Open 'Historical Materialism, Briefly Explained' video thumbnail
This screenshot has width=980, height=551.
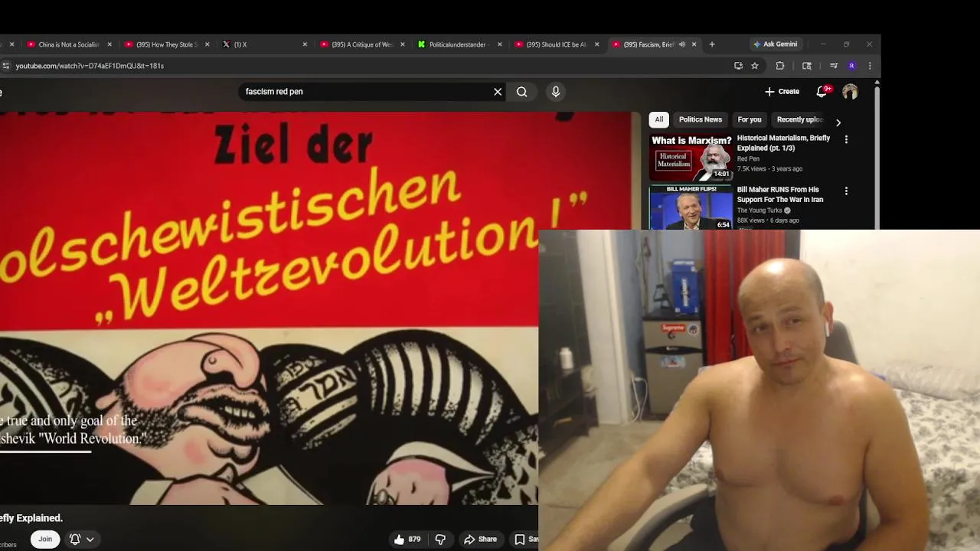(x=691, y=157)
